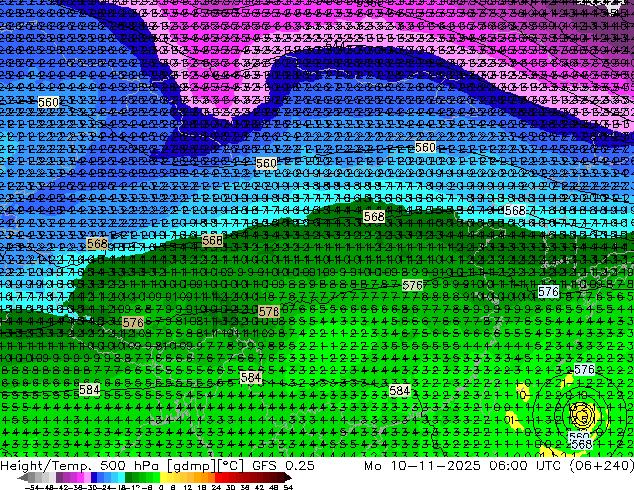The height and width of the screenshot is (490, 634).
Task: Select the darkest green legend swatch
Action: pyautogui.click(x=129, y=478)
